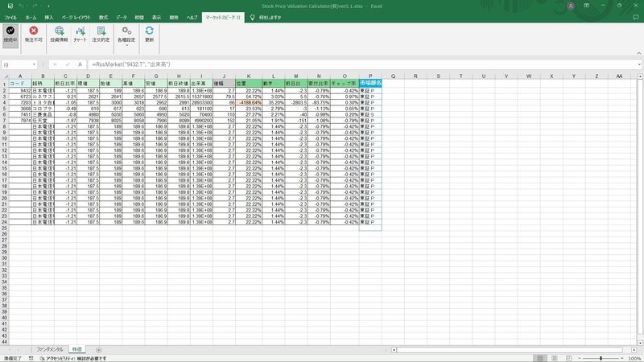Click the horizontal scrollbar right arrow
Screen dimensions: 644x362
(634, 350)
